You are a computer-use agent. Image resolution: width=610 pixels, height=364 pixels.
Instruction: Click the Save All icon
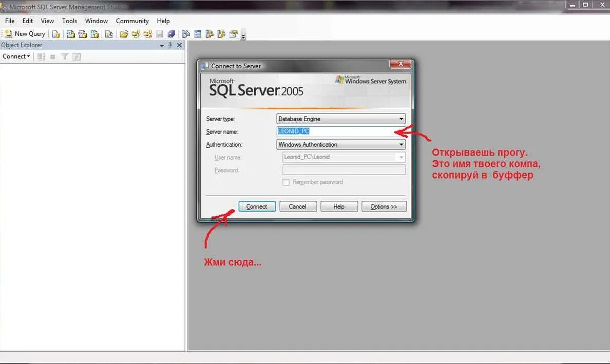point(171,34)
